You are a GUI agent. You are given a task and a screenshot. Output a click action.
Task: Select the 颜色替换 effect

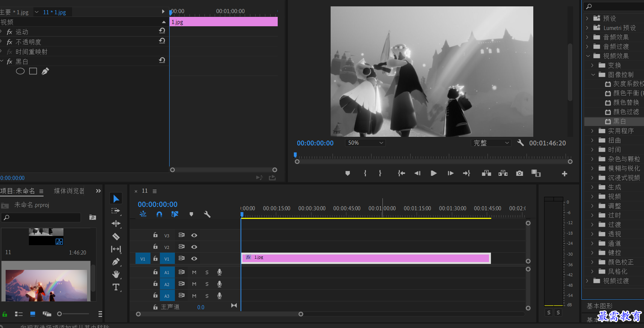(626, 103)
